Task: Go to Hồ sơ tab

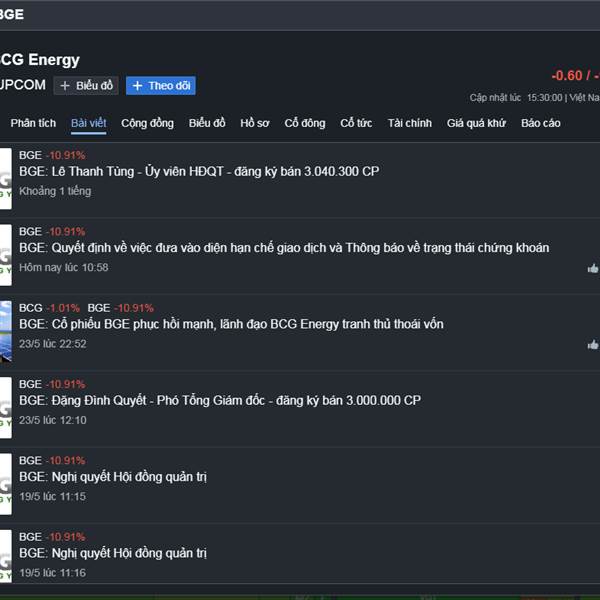Action: 255,123
